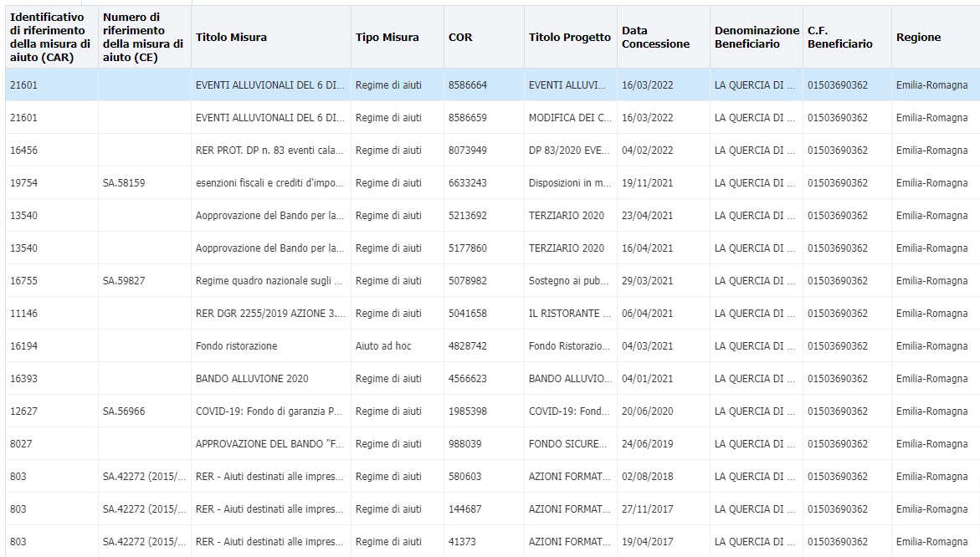Select the SA.59827 reference cell
The image size is (980, 557).
pyautogui.click(x=124, y=281)
